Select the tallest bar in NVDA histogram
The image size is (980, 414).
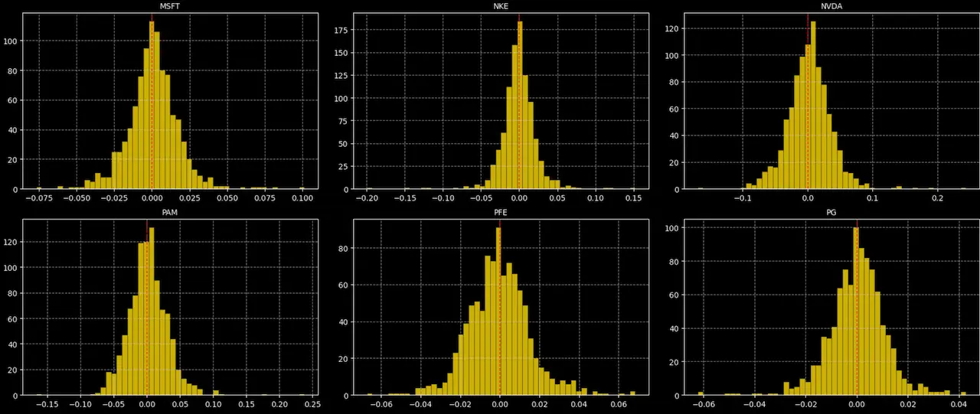pyautogui.click(x=812, y=107)
